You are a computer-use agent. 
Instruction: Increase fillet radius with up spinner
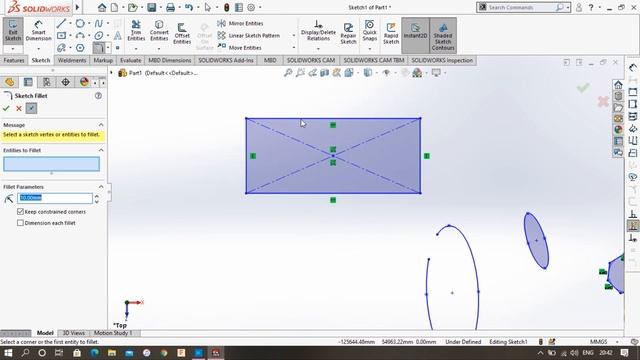click(x=97, y=196)
